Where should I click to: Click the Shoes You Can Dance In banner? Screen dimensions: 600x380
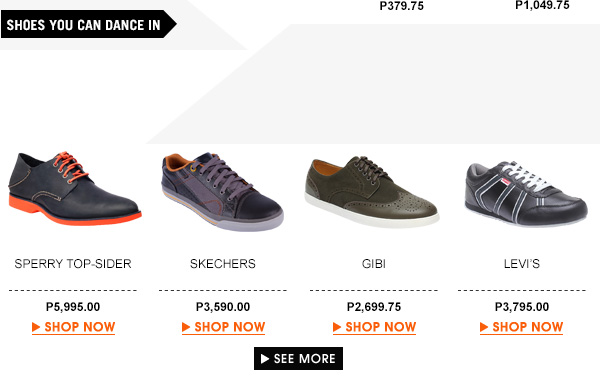coord(89,24)
